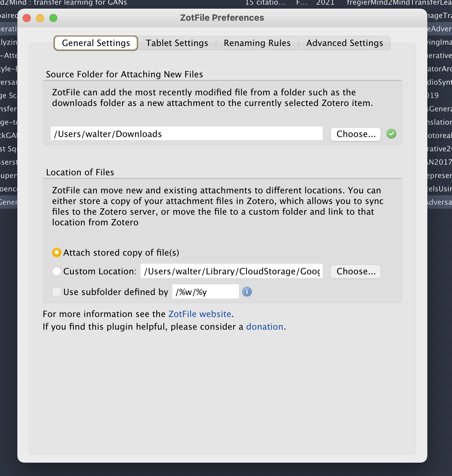Enable Use subfolder defined by checkbox
452x476 pixels.
(x=57, y=292)
